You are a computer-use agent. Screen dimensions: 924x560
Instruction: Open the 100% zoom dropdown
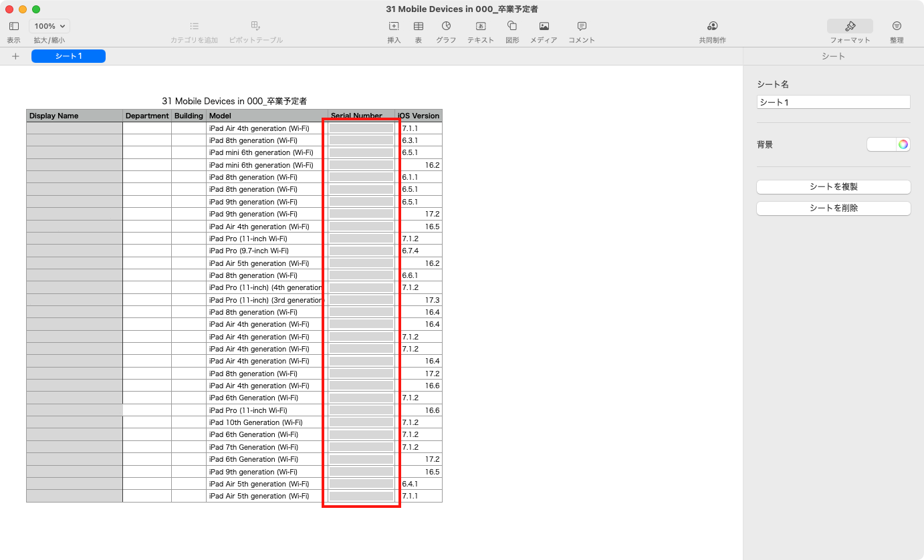[x=49, y=26]
